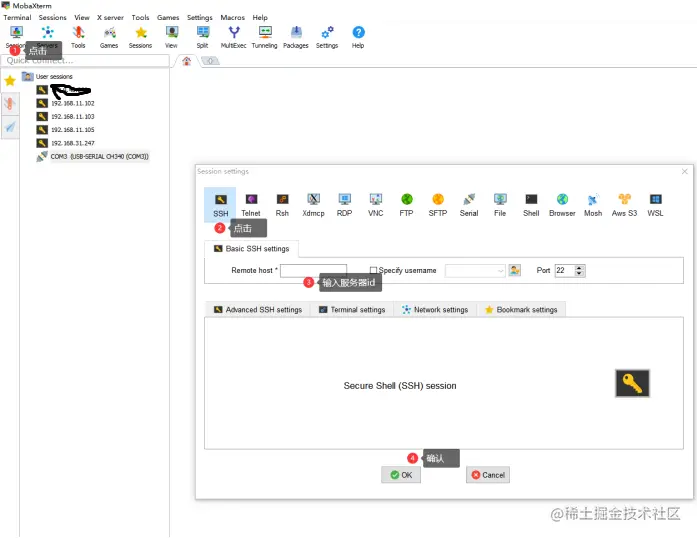
Task: Click the user picker icon beside username
Action: 515,270
